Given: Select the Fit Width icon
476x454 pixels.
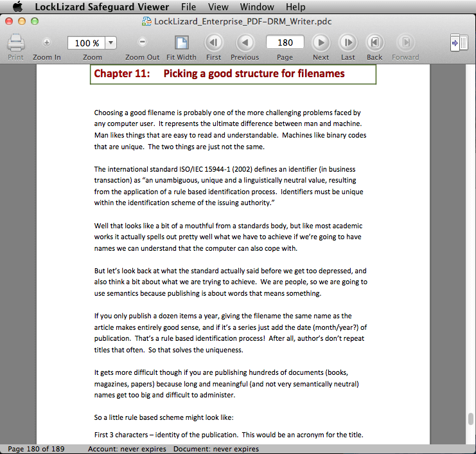Looking at the screenshot, I should pyautogui.click(x=181, y=43).
